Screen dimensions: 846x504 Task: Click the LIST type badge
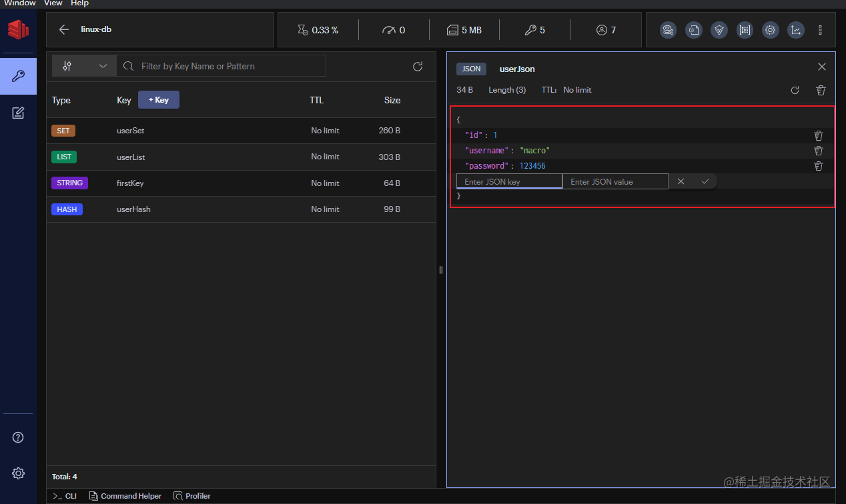tap(64, 157)
